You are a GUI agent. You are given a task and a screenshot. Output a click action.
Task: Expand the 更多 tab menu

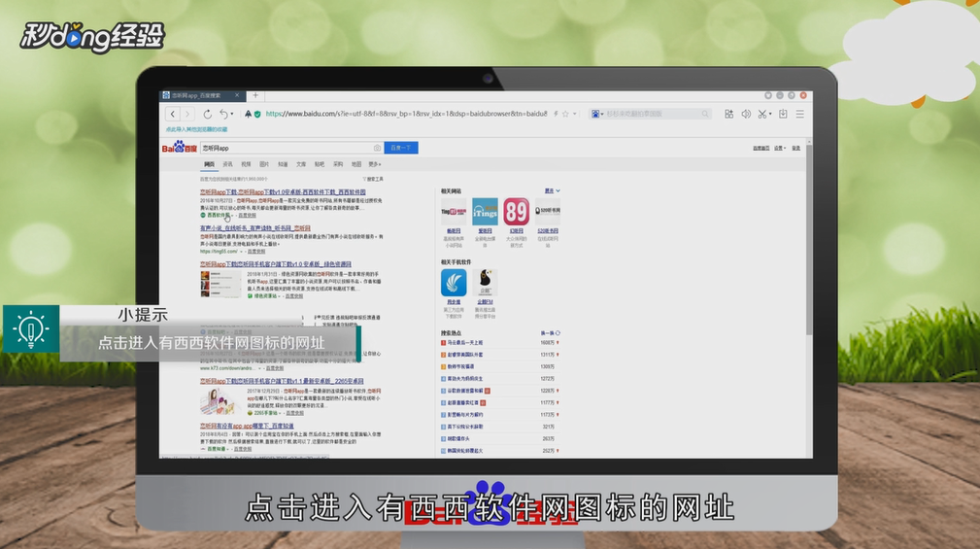[x=375, y=164]
